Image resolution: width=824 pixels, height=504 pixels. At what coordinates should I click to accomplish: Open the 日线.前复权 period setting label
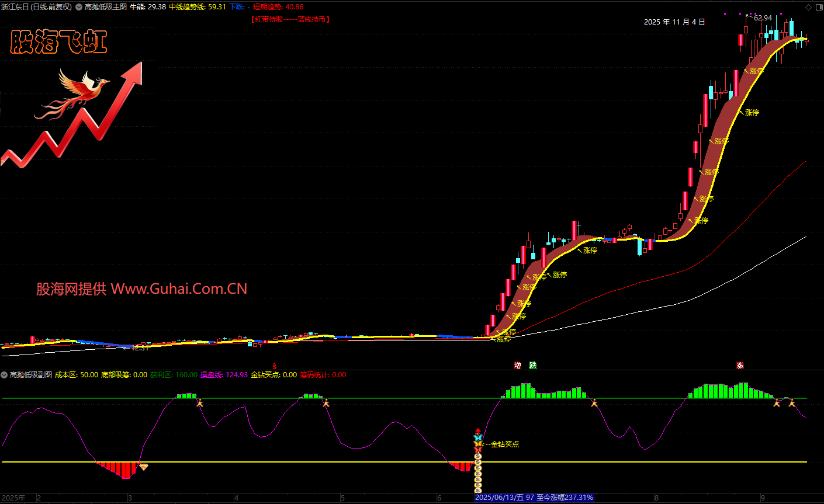pos(51,7)
